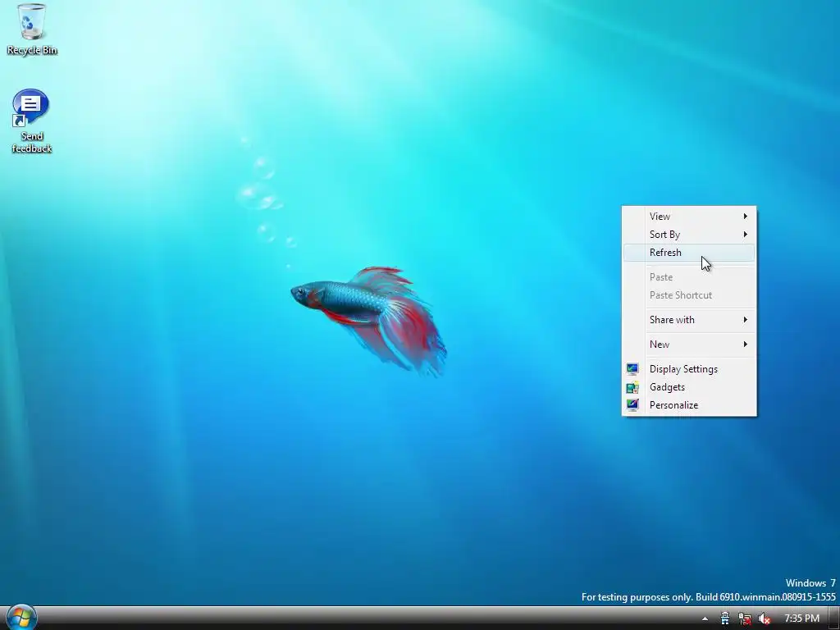Click the muted volume speaker icon

point(765,619)
